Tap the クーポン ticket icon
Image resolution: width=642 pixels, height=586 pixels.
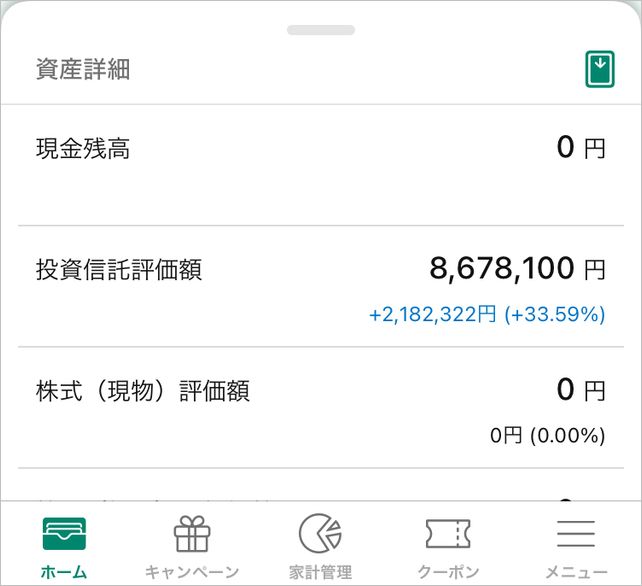tap(448, 534)
